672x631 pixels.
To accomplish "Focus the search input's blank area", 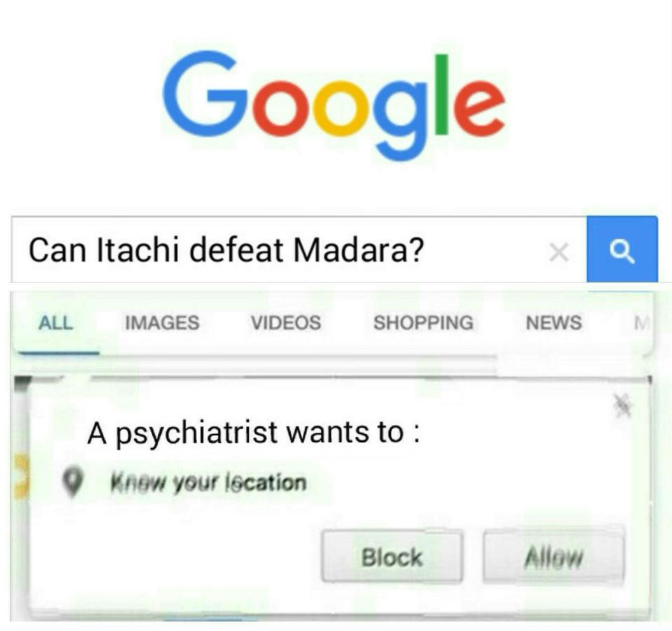I will pos(484,250).
